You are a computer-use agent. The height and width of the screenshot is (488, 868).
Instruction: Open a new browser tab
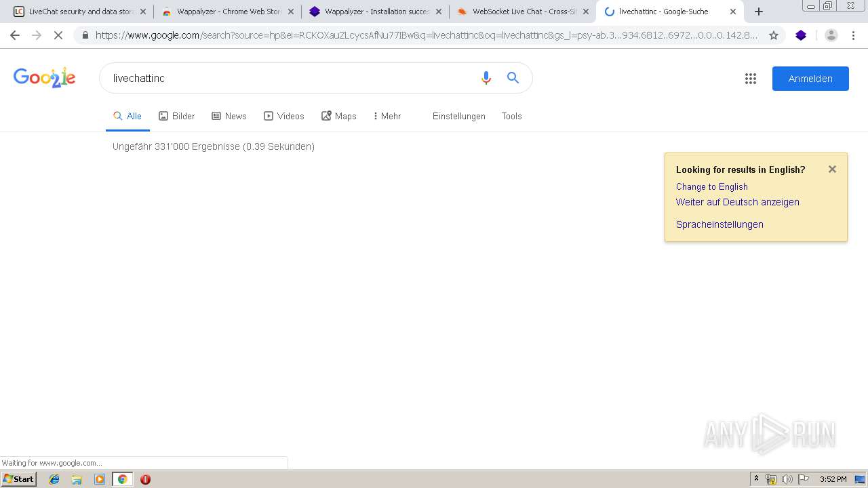[759, 12]
